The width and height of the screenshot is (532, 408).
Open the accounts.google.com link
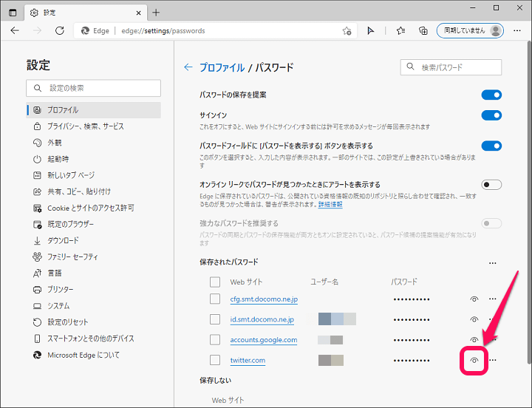(x=264, y=340)
